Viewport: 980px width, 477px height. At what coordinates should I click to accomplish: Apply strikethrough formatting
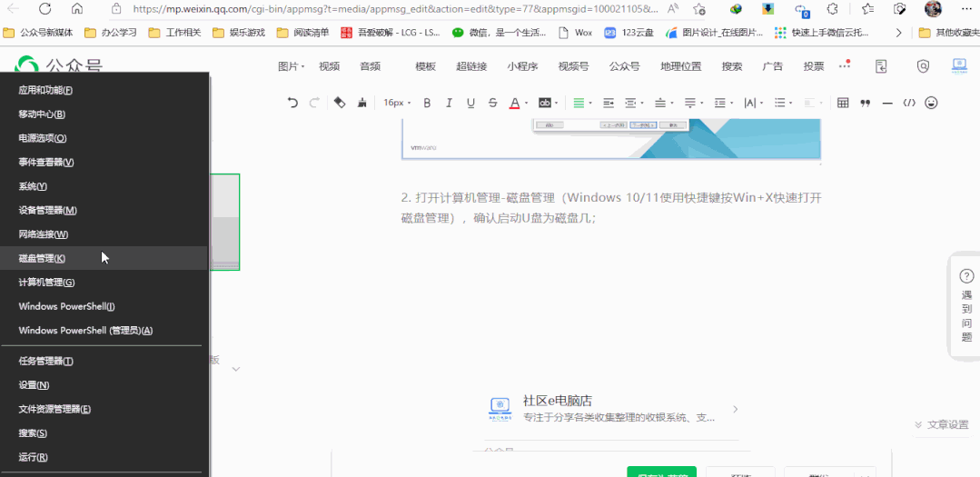click(x=492, y=104)
